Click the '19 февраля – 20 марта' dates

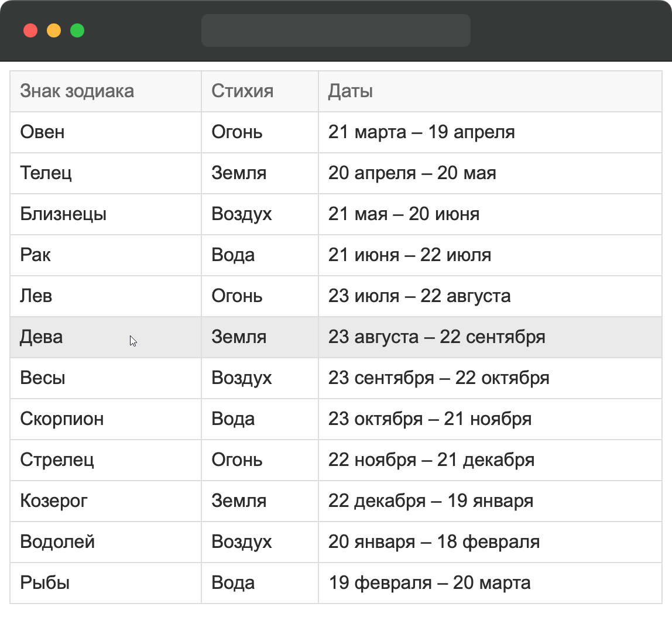[429, 583]
